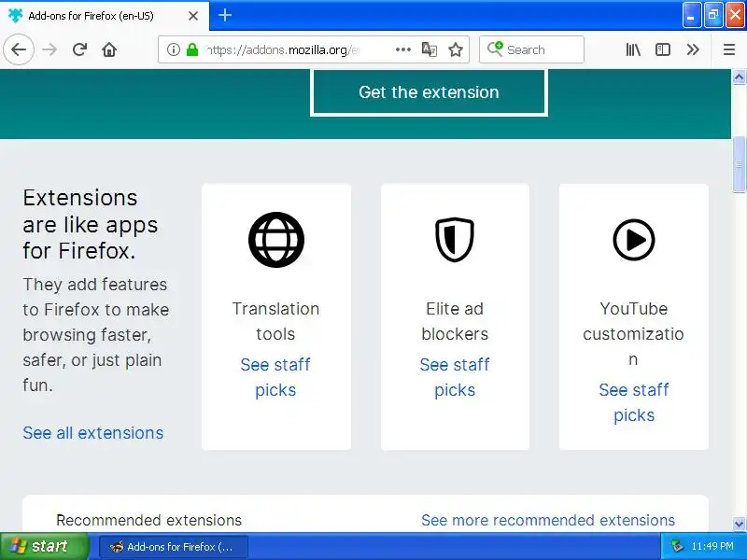Show site information via info icon
747x560 pixels.
pos(174,49)
